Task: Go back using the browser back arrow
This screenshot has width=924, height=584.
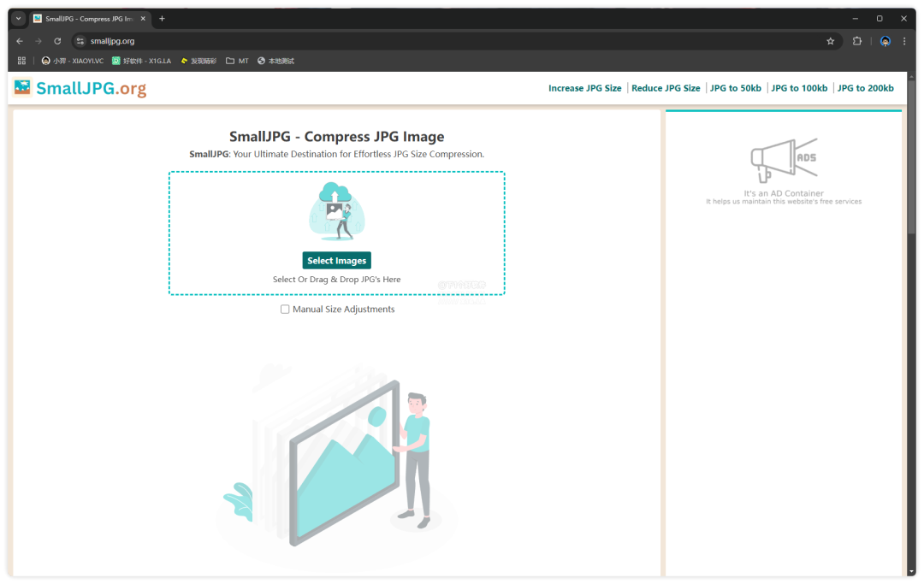Action: tap(20, 41)
